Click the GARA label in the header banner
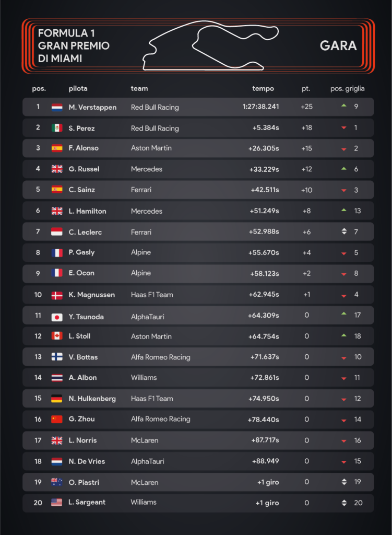The image size is (392, 535). point(338,46)
